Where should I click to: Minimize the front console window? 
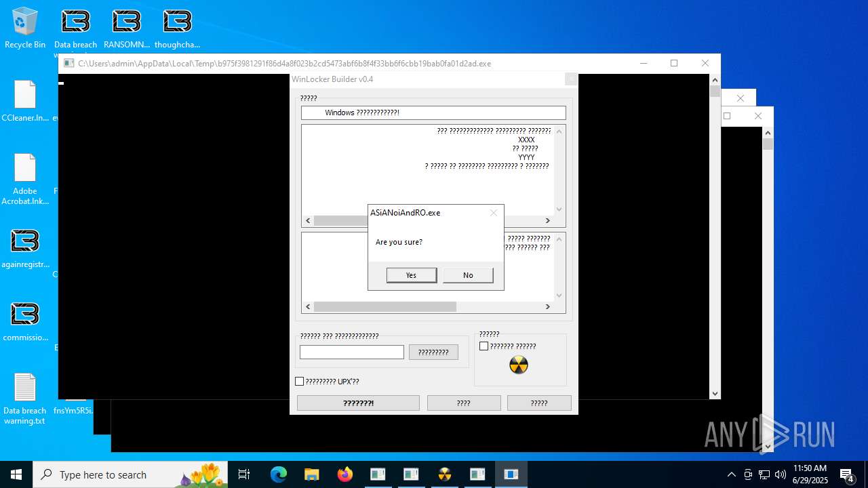click(x=644, y=63)
